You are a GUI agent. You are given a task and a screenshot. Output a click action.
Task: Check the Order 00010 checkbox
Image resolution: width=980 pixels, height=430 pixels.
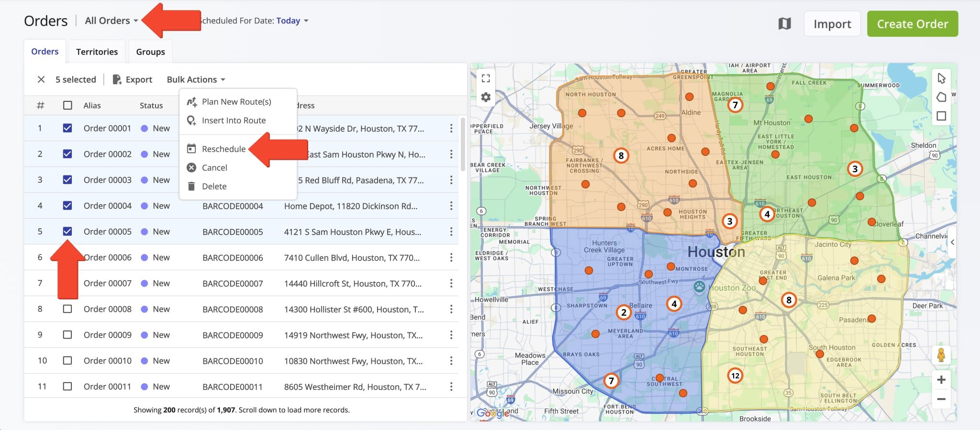(x=67, y=361)
